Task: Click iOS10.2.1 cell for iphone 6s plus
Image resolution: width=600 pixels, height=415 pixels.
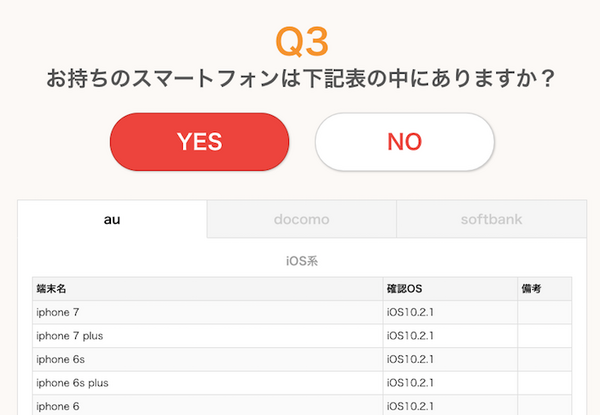Action: (410, 382)
